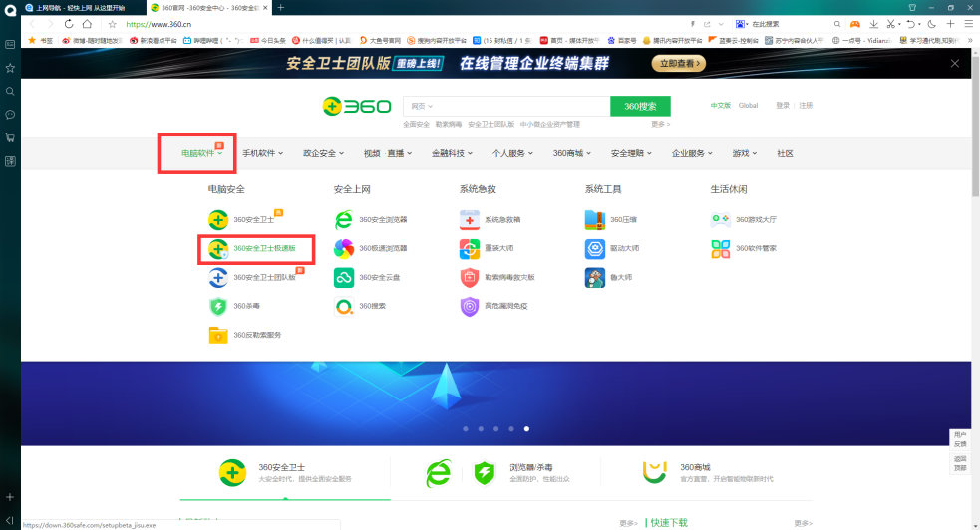
Task: Expand the 企业服务 navigation dropdown
Action: 692,153
